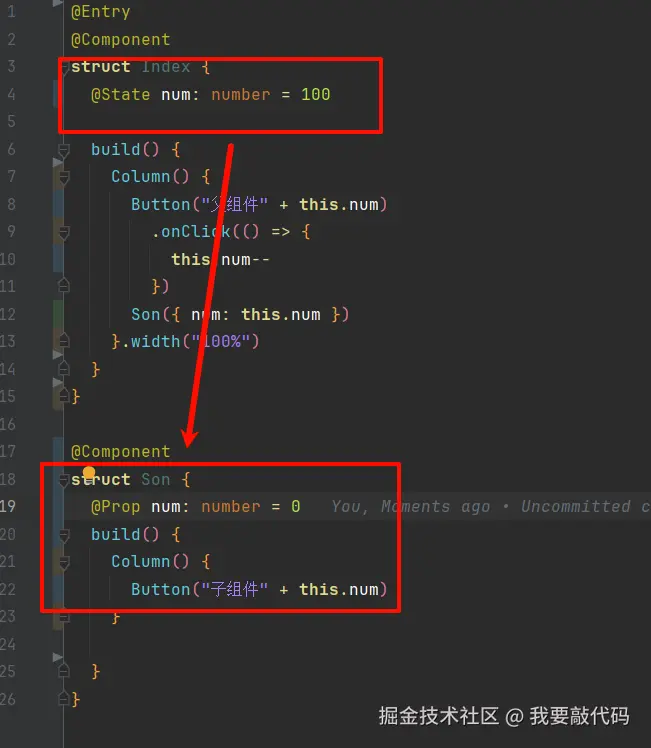Click line number 24 in the gutter
651x748 pixels.
(8, 644)
